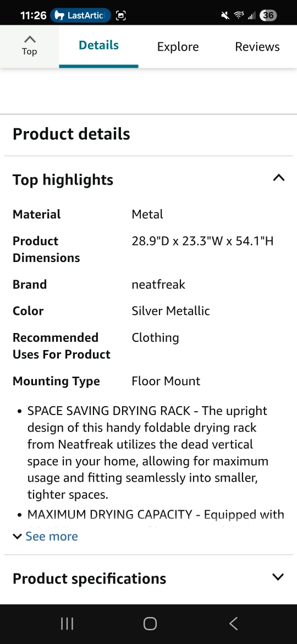Tap the Android home button

click(x=150, y=624)
